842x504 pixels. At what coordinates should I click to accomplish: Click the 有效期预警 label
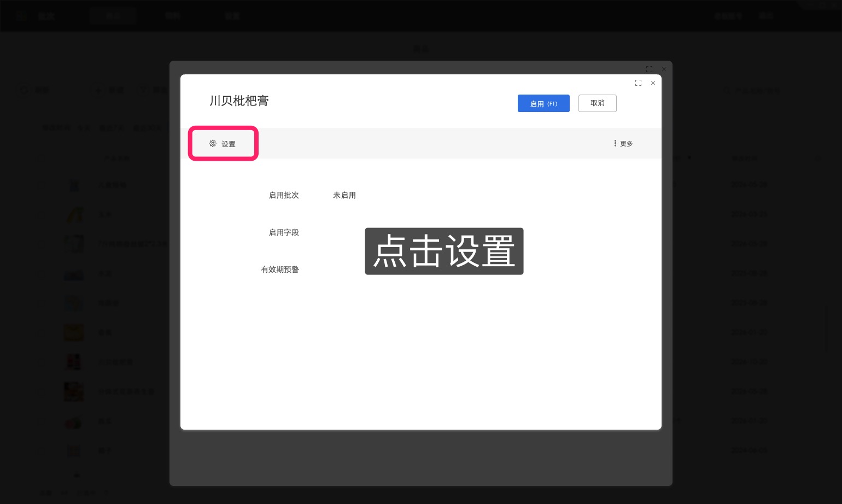(280, 269)
